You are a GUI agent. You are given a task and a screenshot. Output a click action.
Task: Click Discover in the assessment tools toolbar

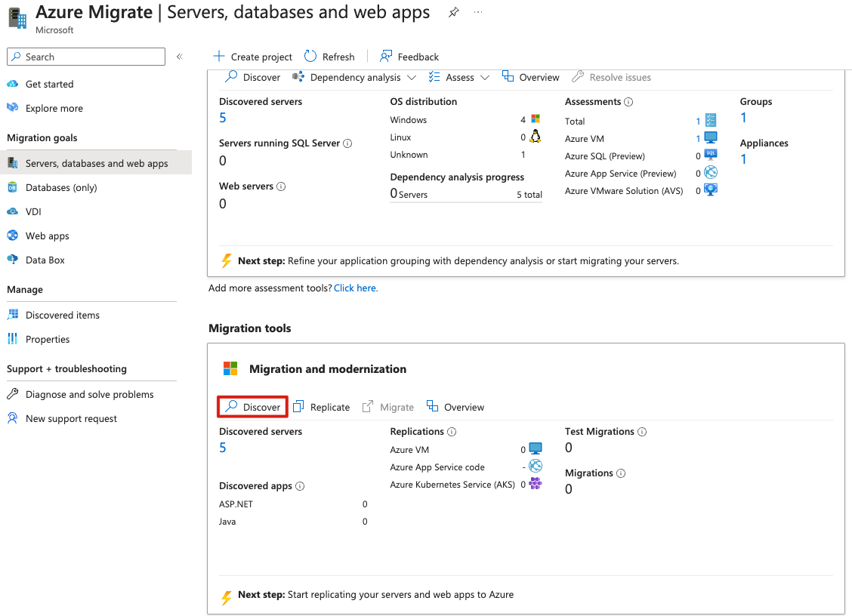pos(253,77)
